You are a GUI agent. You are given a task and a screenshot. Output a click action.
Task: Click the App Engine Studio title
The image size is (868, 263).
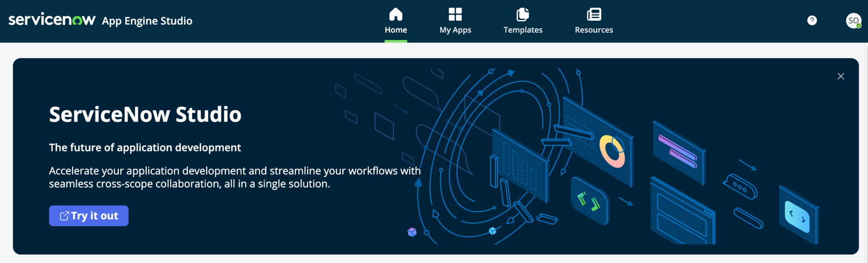click(x=147, y=21)
